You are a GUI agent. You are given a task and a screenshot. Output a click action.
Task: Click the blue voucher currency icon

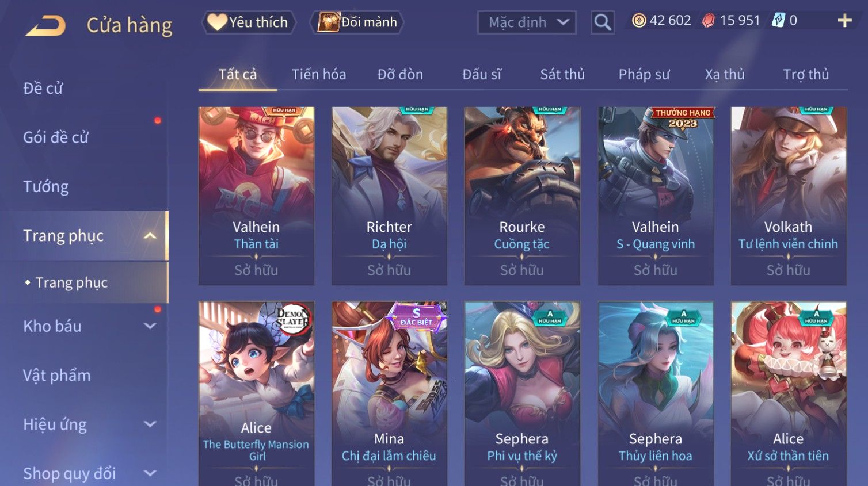click(778, 21)
